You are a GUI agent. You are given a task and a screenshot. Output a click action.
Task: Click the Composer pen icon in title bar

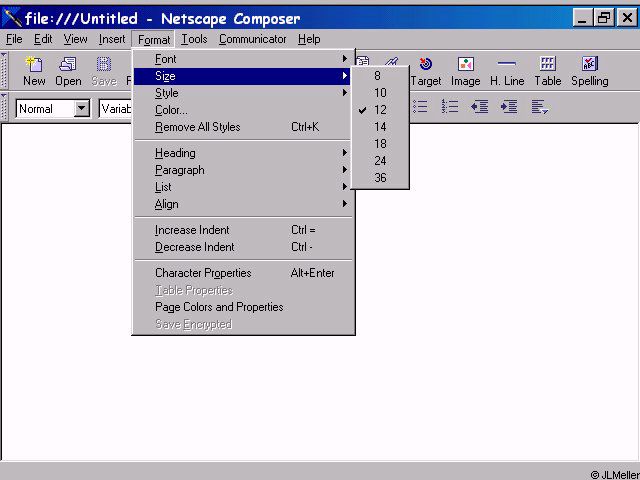point(12,18)
